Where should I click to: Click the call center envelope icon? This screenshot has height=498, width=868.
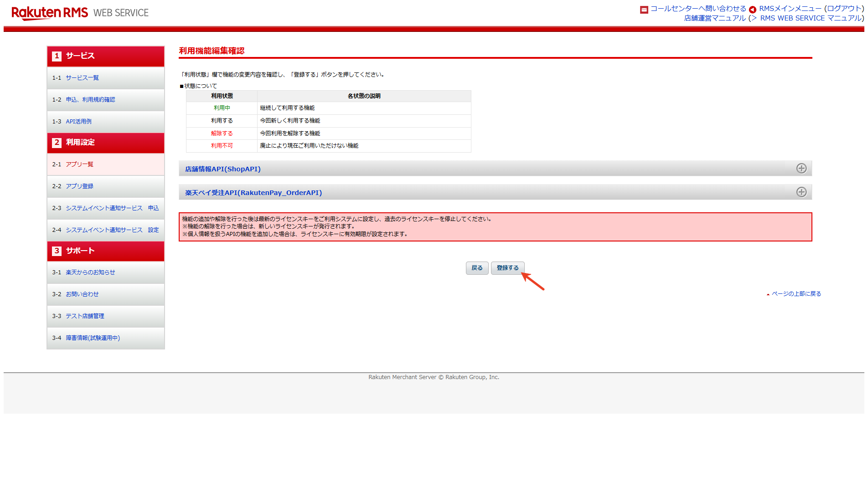click(644, 10)
